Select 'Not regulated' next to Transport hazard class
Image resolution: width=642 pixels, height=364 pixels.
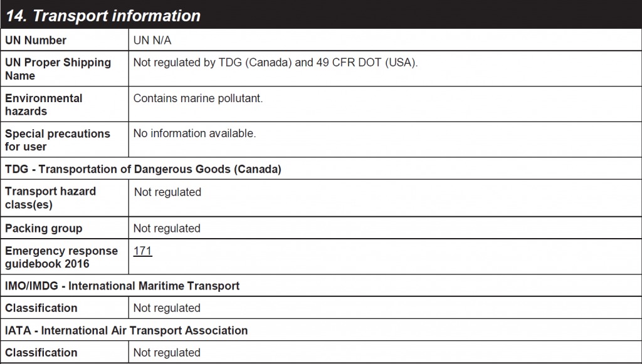(167, 192)
